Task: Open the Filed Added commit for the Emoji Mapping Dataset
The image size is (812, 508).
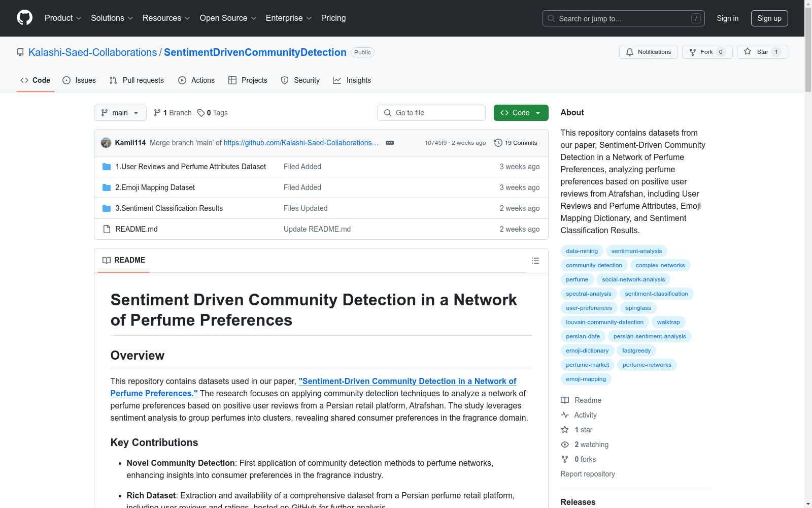Action: point(302,187)
